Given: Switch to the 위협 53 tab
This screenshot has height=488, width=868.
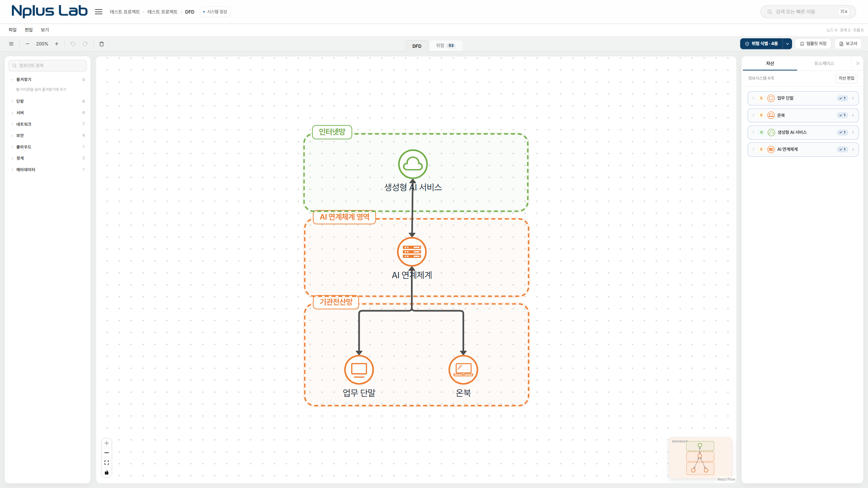Looking at the screenshot, I should coord(446,45).
